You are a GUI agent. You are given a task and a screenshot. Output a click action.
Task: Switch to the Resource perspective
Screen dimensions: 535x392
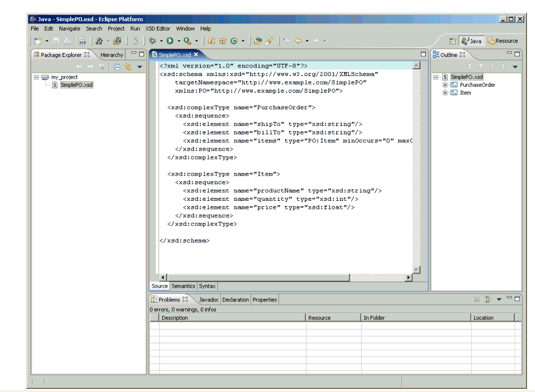pyautogui.click(x=503, y=41)
